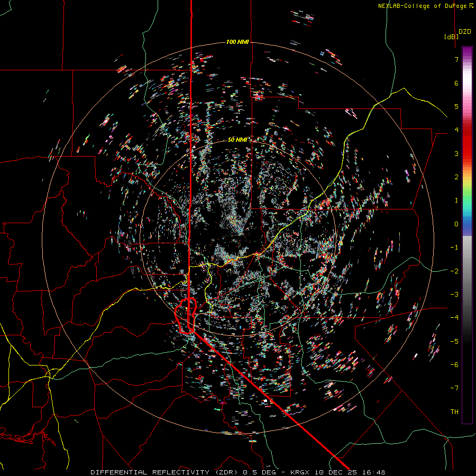The width and height of the screenshot is (476, 476).
Task: Click the ZDR color scale bar
Action: [x=467, y=235]
